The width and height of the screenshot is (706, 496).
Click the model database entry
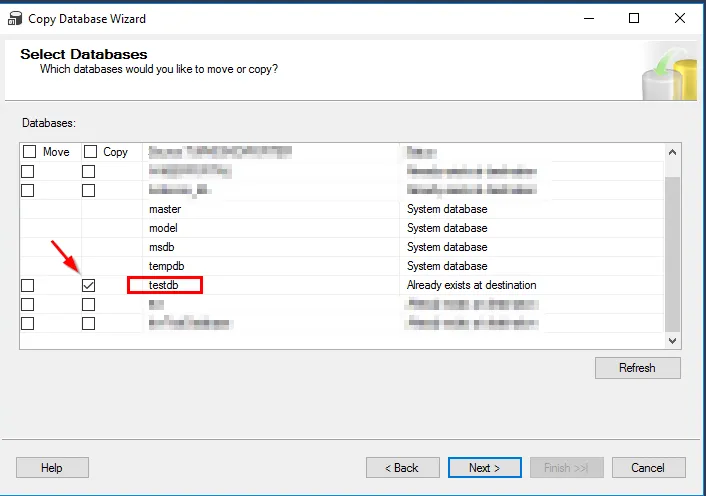[x=164, y=229]
